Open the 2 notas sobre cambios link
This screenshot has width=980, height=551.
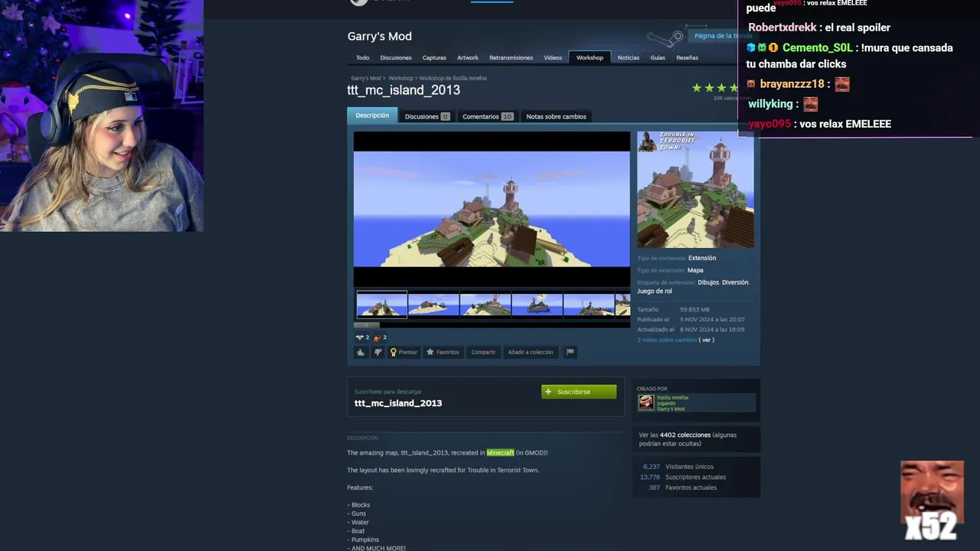tap(667, 340)
